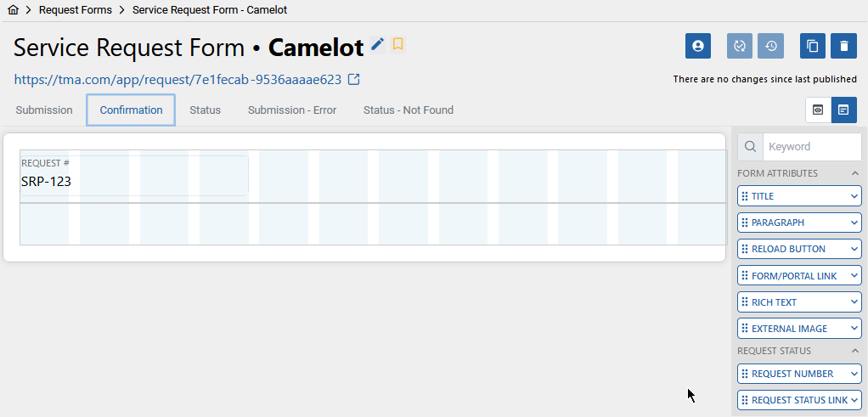Collapse the FORM ATTRIBUTES section
Screen dimensions: 868x417
coord(854,173)
